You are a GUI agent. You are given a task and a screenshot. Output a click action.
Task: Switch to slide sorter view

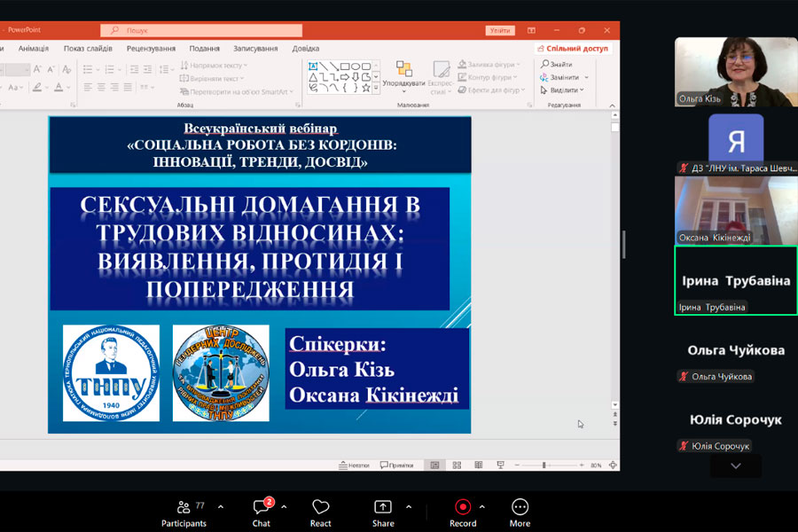click(x=457, y=465)
